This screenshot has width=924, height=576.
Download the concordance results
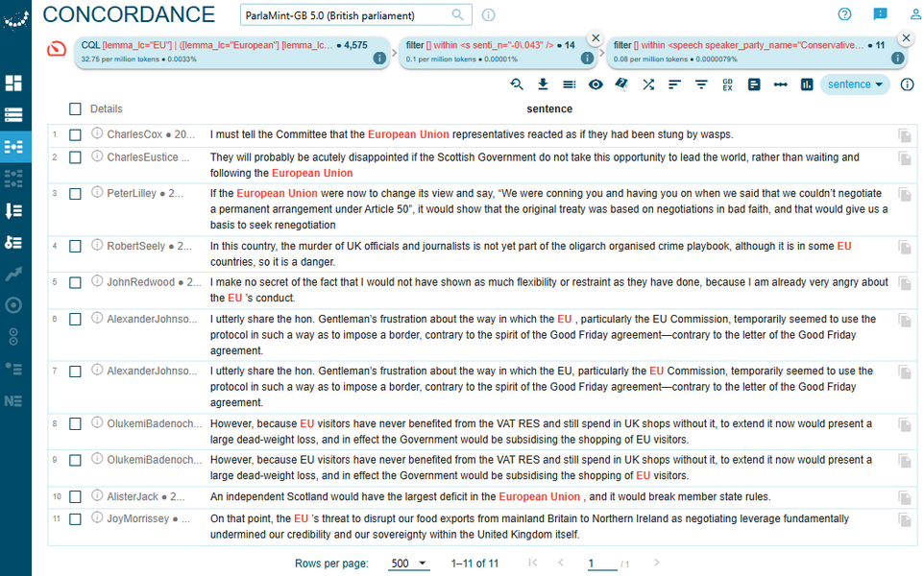pos(543,84)
